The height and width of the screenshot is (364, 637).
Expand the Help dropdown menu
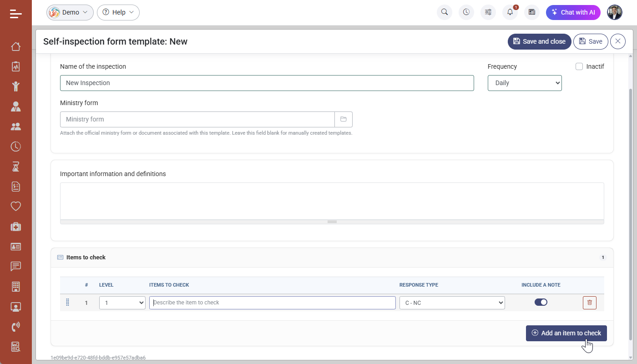[x=118, y=12]
